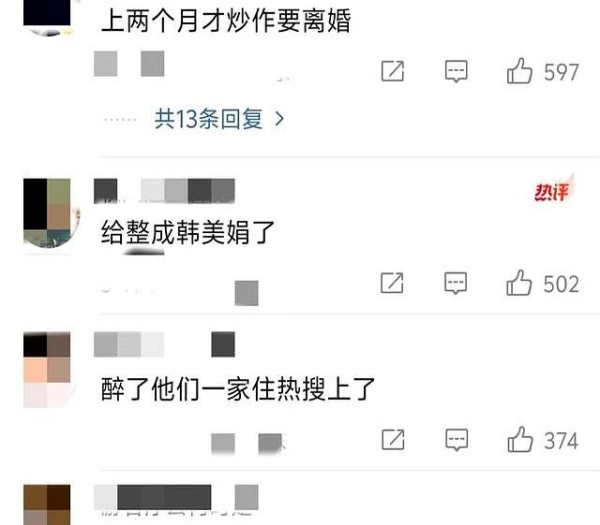The width and height of the screenshot is (600, 525).
Task: Click the chevron next to 共13条回复
Action: coord(280,119)
